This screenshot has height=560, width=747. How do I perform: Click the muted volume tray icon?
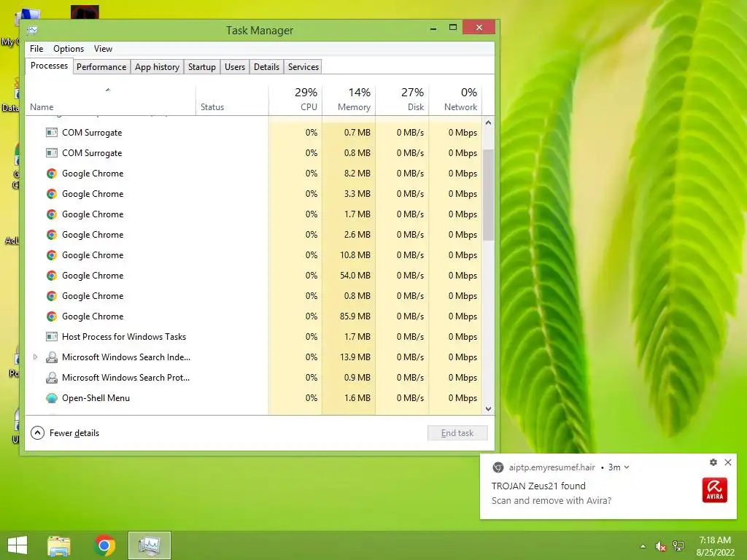[660, 546]
